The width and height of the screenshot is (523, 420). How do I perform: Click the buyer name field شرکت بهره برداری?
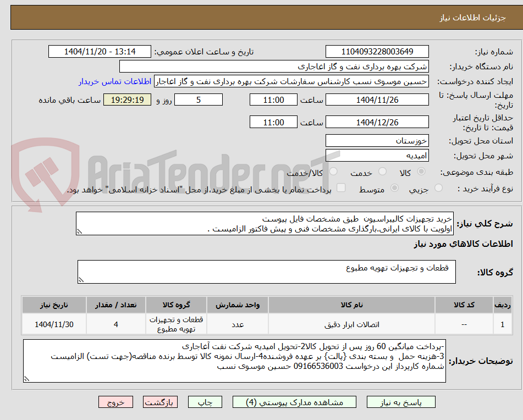tap(274, 67)
